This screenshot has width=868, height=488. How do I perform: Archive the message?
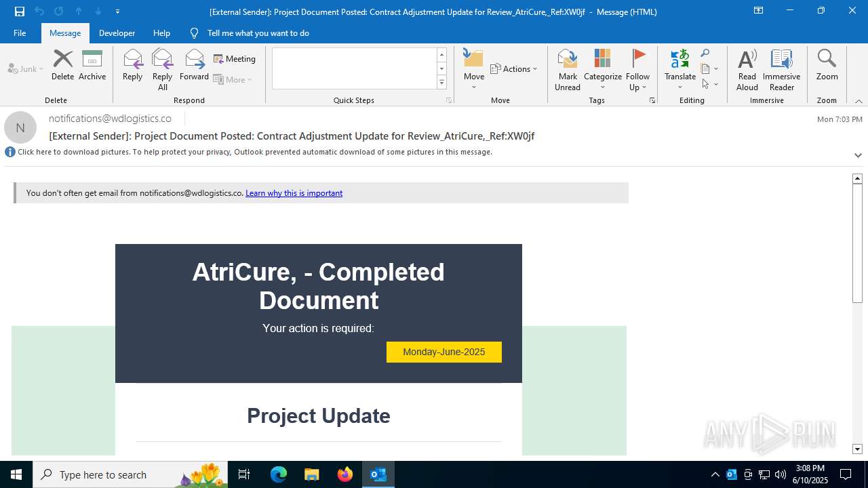(x=92, y=65)
